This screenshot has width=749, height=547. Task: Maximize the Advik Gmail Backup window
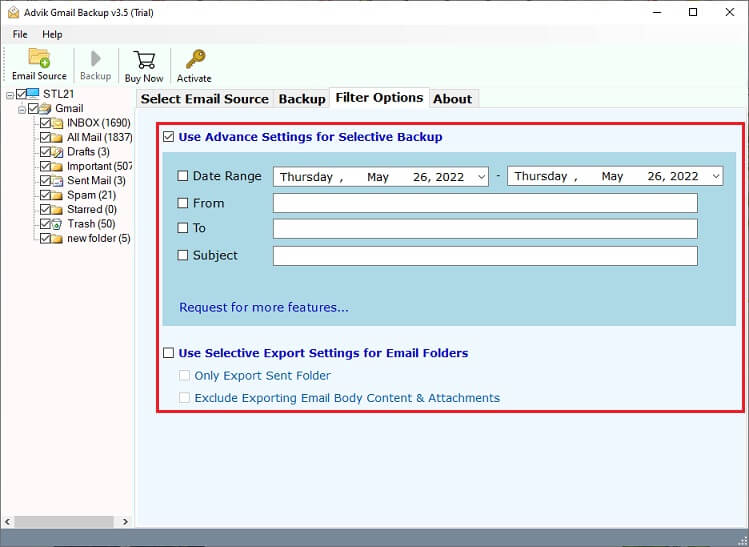pyautogui.click(x=693, y=12)
